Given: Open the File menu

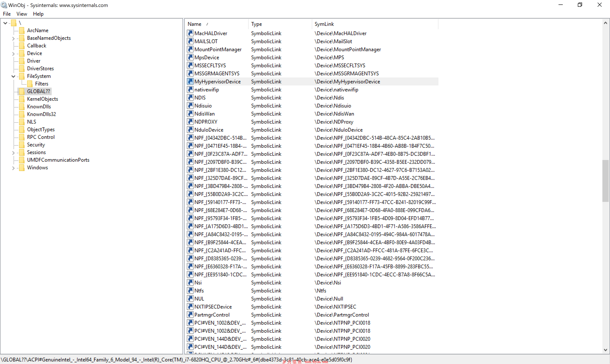Looking at the screenshot, I should click(7, 14).
